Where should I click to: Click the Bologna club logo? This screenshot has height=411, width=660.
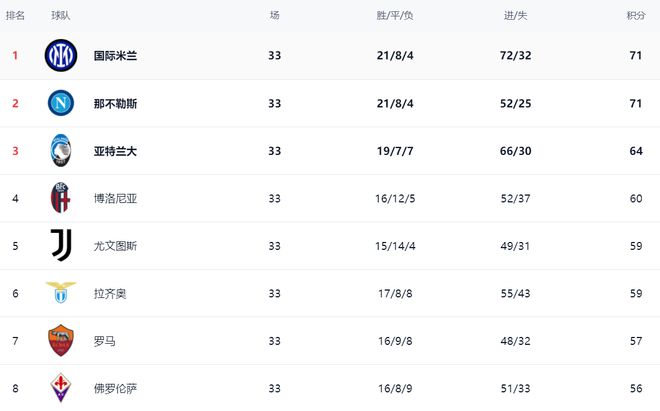(x=60, y=198)
